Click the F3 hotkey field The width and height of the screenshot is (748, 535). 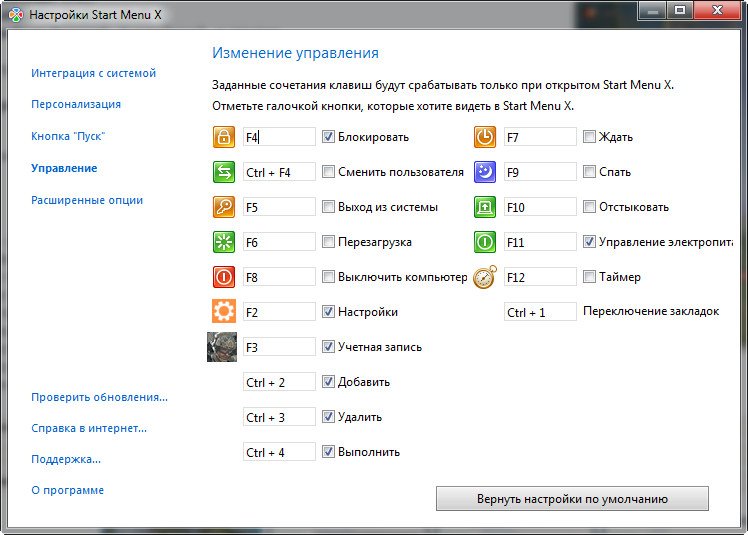point(279,347)
